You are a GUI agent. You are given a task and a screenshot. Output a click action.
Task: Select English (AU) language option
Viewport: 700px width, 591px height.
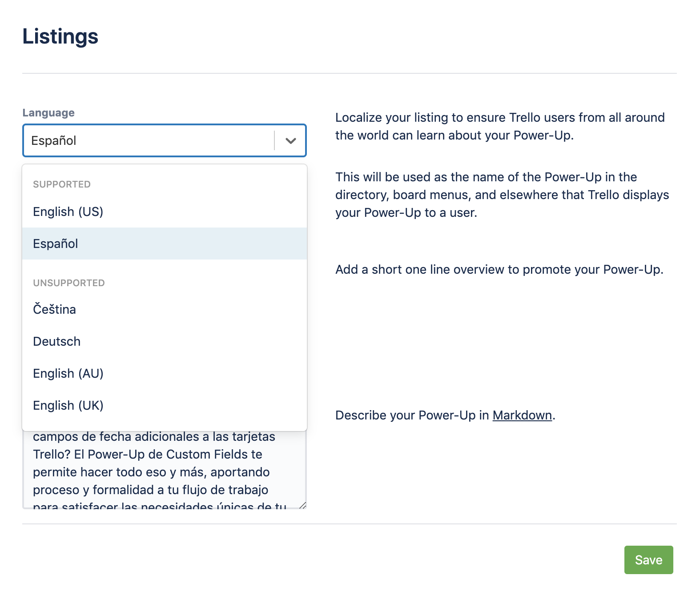tap(165, 373)
